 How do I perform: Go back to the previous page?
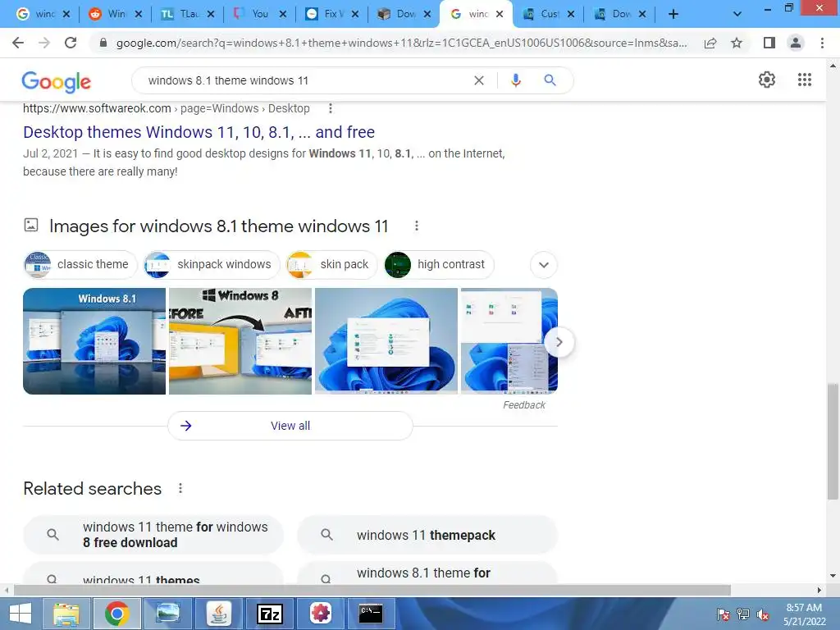(x=18, y=43)
